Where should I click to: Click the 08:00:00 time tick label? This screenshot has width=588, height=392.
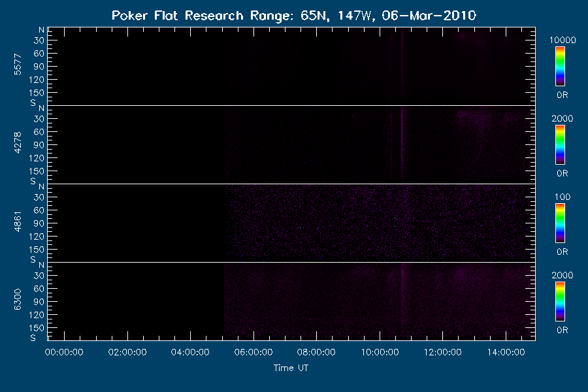(316, 352)
